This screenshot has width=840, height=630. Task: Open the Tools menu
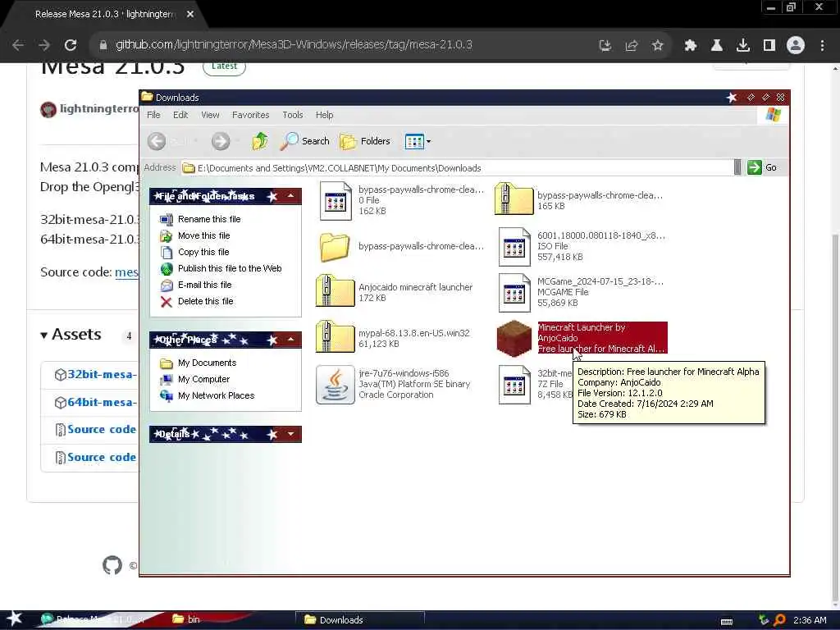point(293,115)
